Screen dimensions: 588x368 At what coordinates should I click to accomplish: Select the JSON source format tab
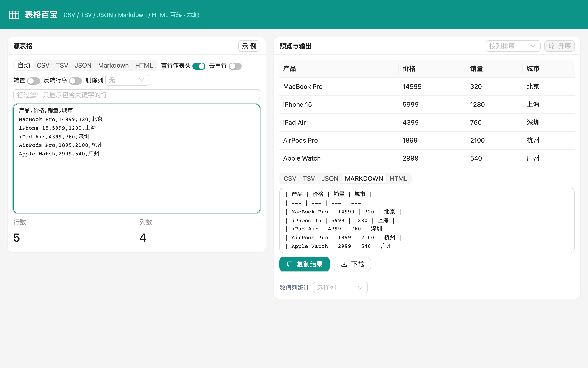click(83, 66)
